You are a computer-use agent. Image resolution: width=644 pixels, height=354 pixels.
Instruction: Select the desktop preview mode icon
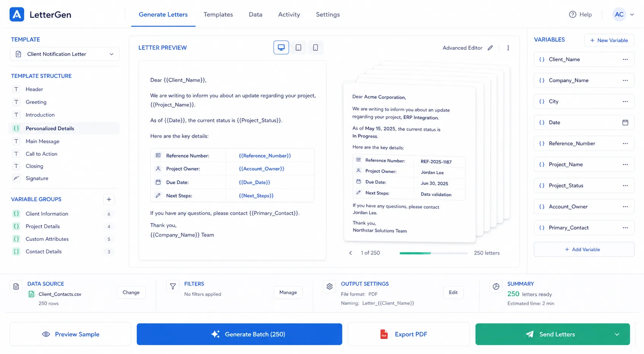(281, 48)
